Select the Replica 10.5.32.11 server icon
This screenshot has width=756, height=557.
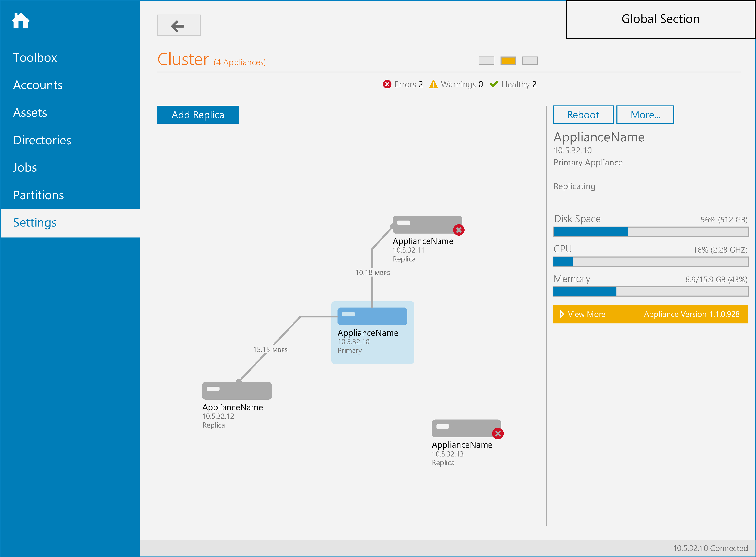427,224
